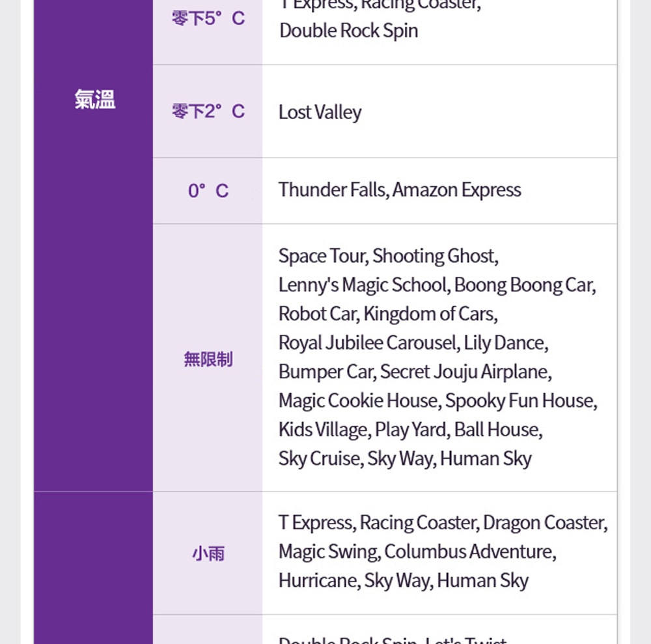Select the Sky Cruise, Sky Way line
Screen dimensions: 651x644
[x=405, y=458]
